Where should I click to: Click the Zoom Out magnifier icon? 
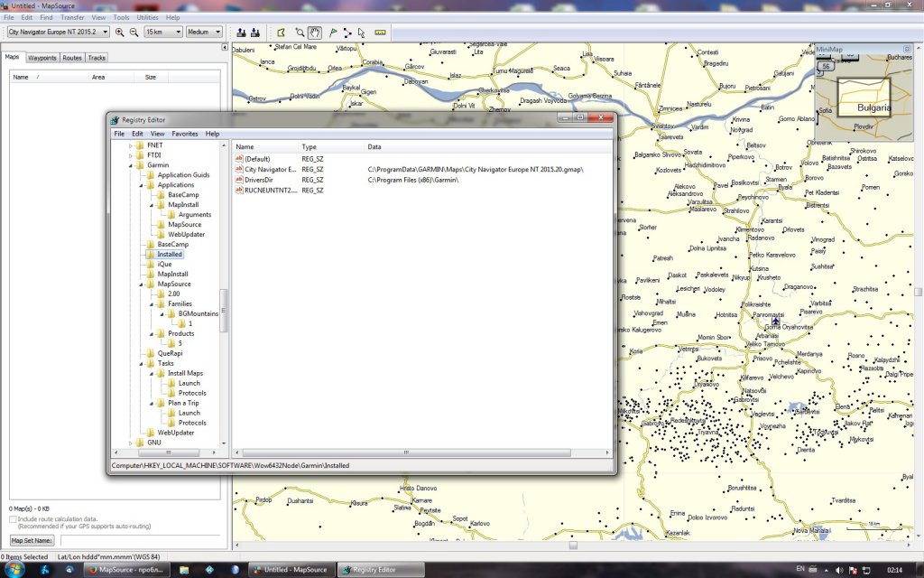tap(134, 33)
